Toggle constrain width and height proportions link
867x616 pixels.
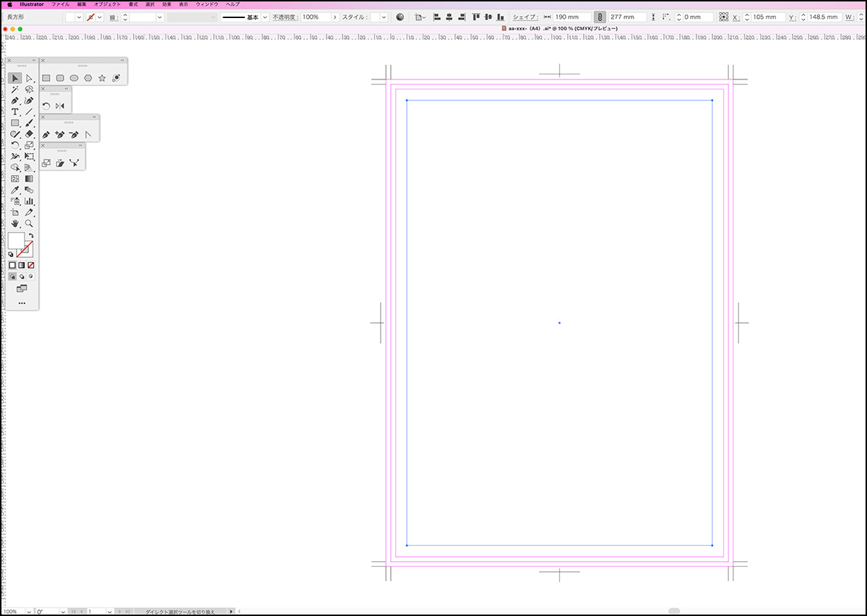coord(599,17)
